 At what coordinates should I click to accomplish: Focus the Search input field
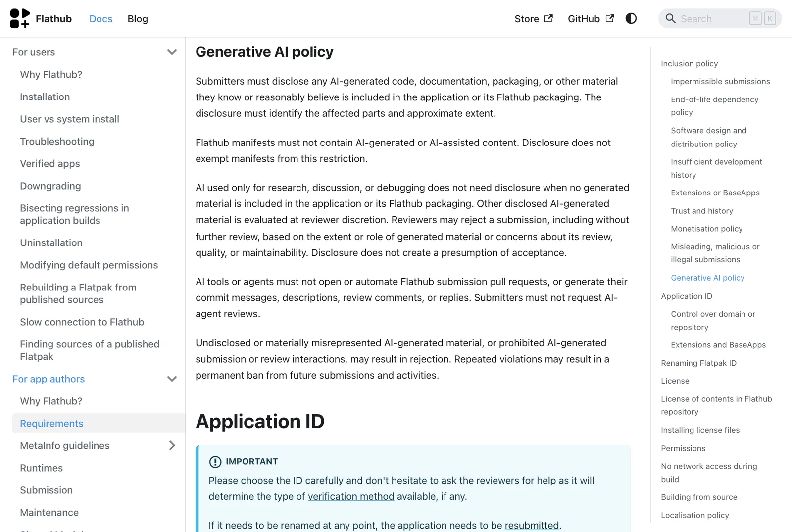point(720,18)
